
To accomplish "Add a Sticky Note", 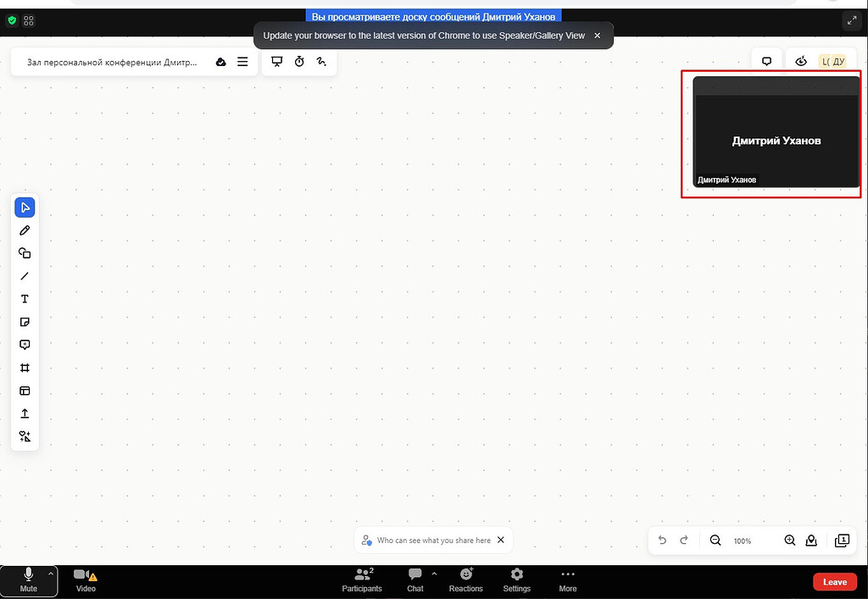I will click(25, 322).
